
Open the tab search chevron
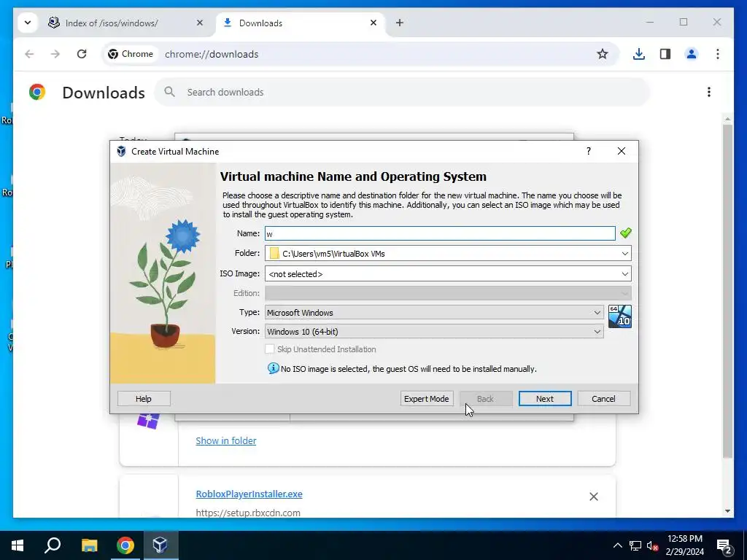(x=28, y=23)
